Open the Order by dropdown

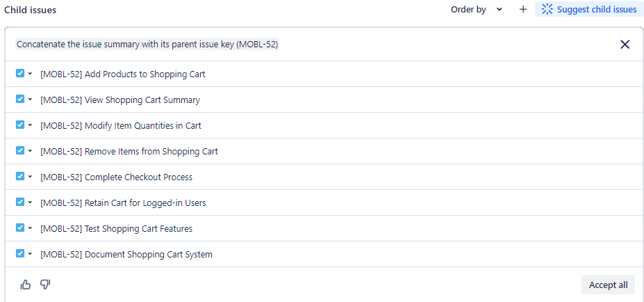(477, 10)
